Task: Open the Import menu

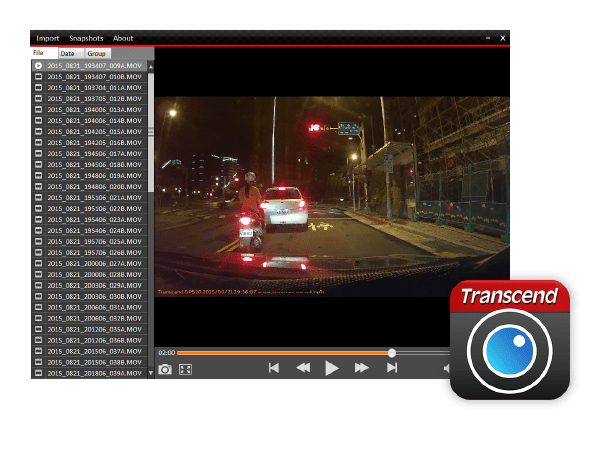Action: (47, 38)
